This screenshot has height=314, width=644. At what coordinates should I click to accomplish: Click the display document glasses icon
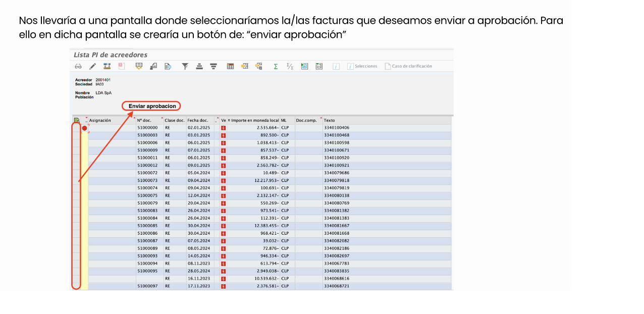pyautogui.click(x=78, y=66)
